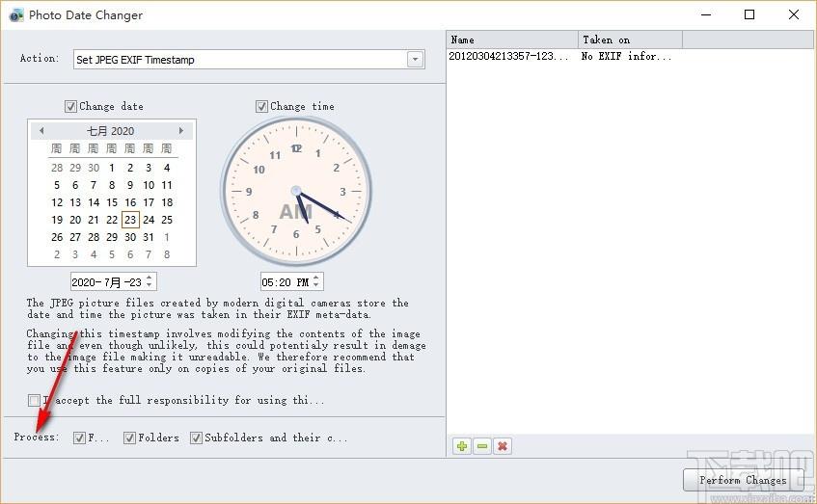This screenshot has width=817, height=504.
Task: Select day 16 in the calendar
Action: 130,202
